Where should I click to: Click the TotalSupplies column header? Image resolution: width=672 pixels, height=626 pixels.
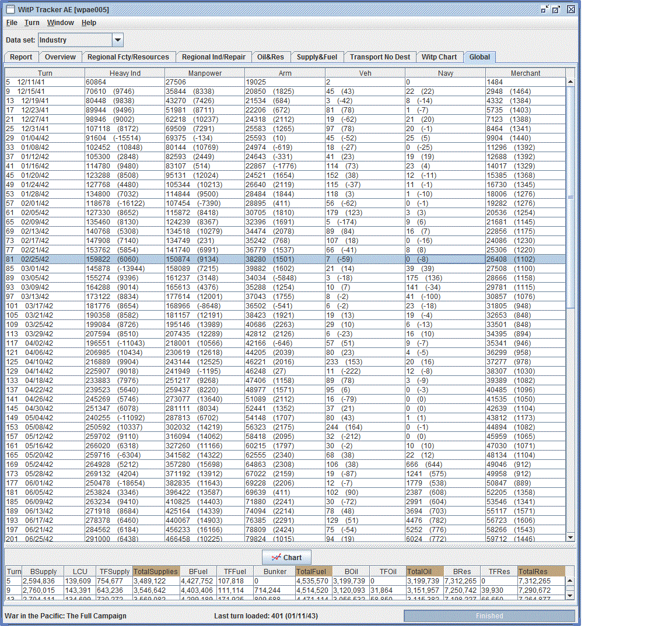pos(156,572)
